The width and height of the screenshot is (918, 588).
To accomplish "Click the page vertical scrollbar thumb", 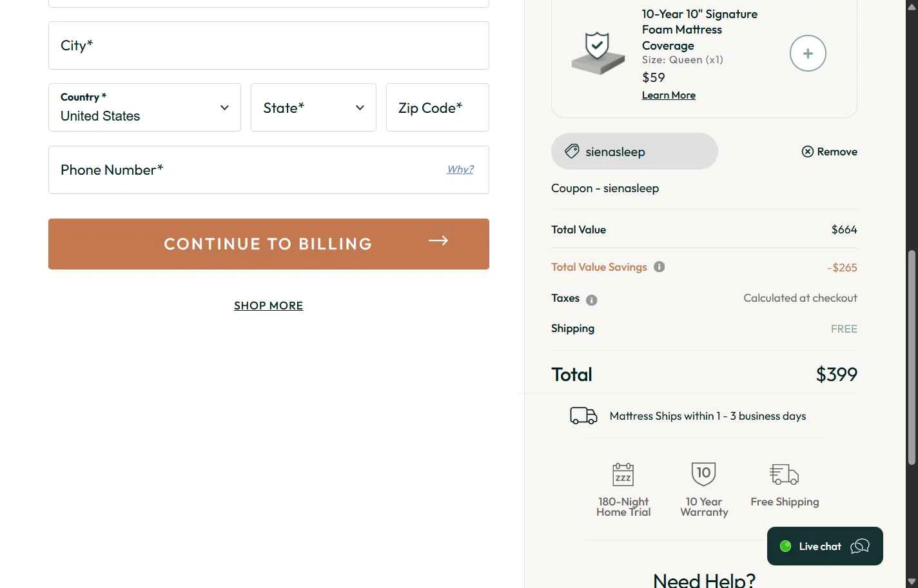I will (x=912, y=358).
